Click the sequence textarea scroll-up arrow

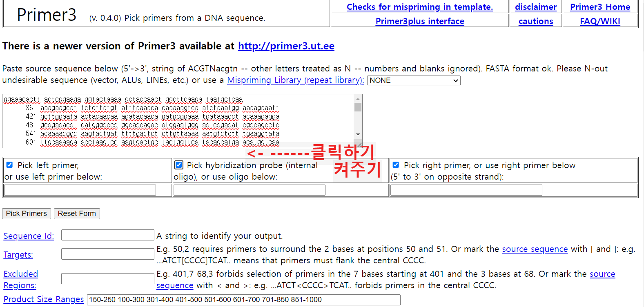(358, 99)
